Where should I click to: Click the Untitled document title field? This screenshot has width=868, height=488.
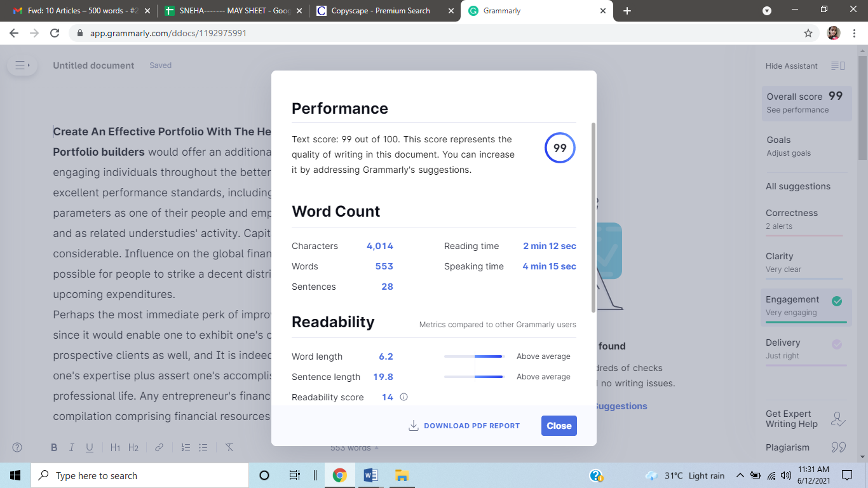pyautogui.click(x=93, y=65)
